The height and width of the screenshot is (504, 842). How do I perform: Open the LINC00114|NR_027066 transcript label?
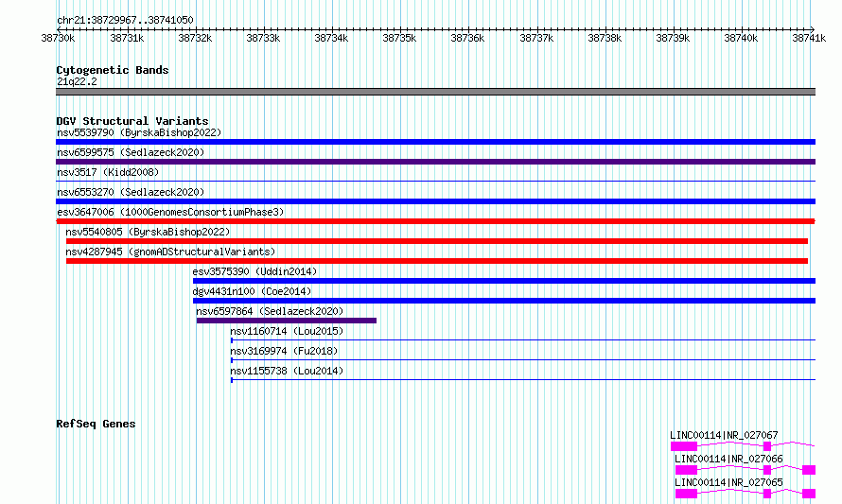[x=728, y=459]
